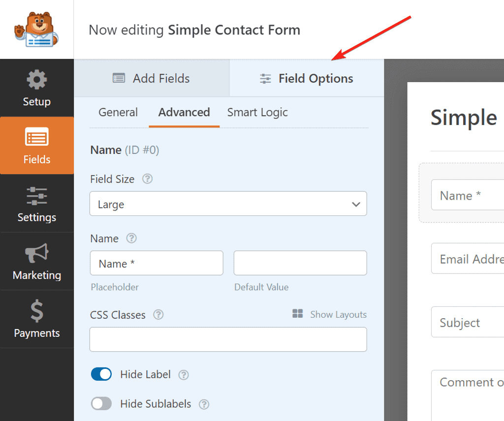Screen dimensions: 504x421
Task: Click the WPForms bear mascot logo
Action: pyautogui.click(x=36, y=30)
